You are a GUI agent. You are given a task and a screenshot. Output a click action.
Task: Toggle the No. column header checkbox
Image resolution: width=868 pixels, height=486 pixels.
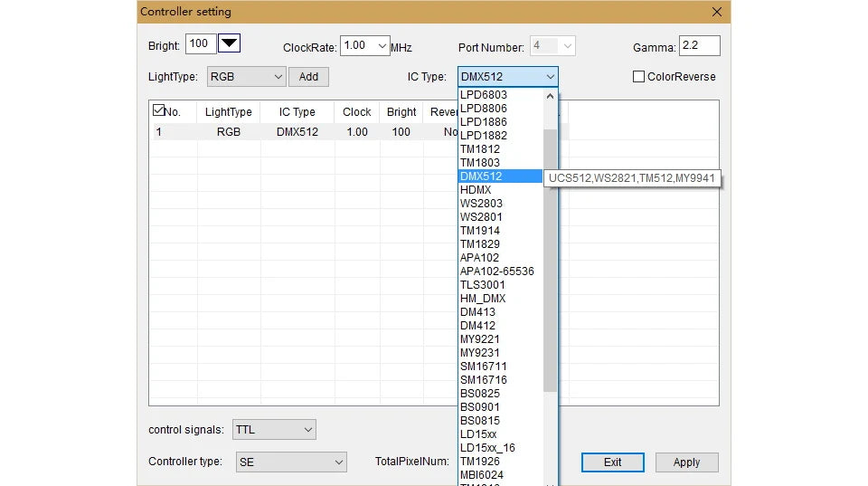pos(158,110)
